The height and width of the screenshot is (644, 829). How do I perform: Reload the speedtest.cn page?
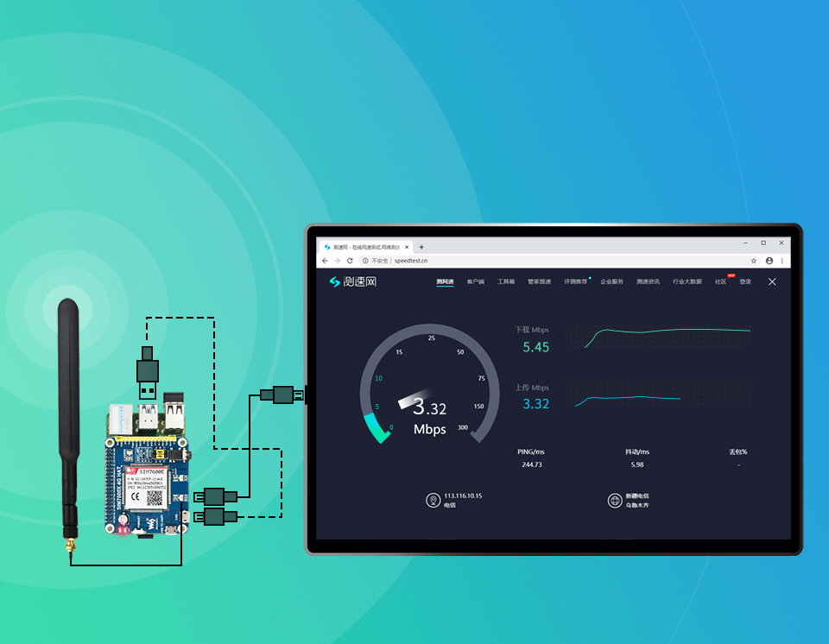350,260
